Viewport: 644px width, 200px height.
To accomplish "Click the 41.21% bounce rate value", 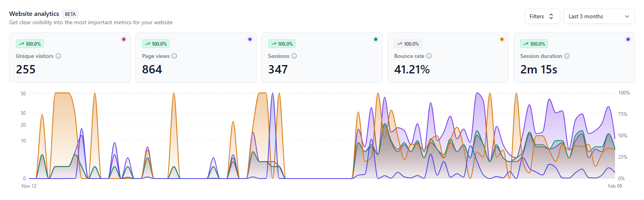I will tap(412, 69).
